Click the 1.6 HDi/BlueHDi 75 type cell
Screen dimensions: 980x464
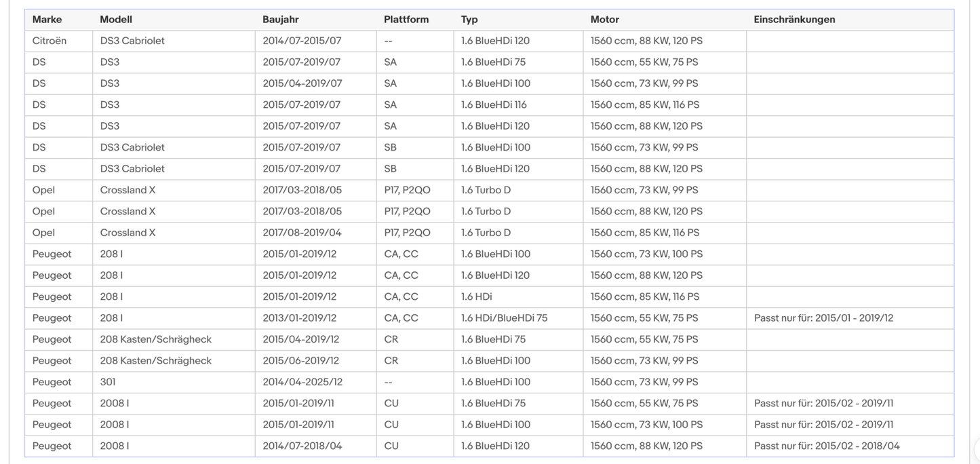tap(504, 318)
